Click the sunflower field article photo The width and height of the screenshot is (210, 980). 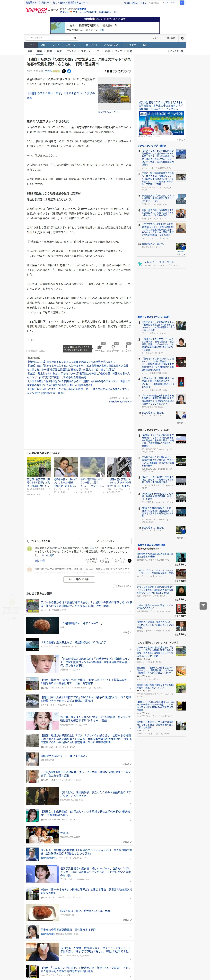(x=114, y=94)
